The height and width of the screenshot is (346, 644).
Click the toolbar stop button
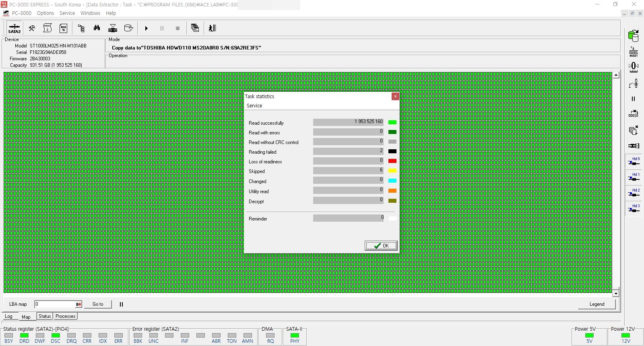point(178,29)
